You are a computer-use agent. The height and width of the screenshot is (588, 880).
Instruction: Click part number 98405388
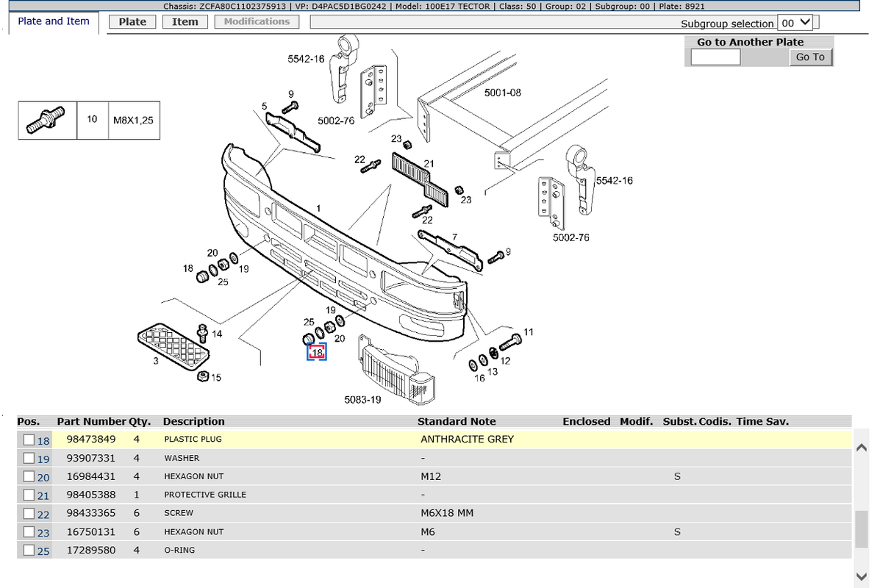[x=91, y=495]
